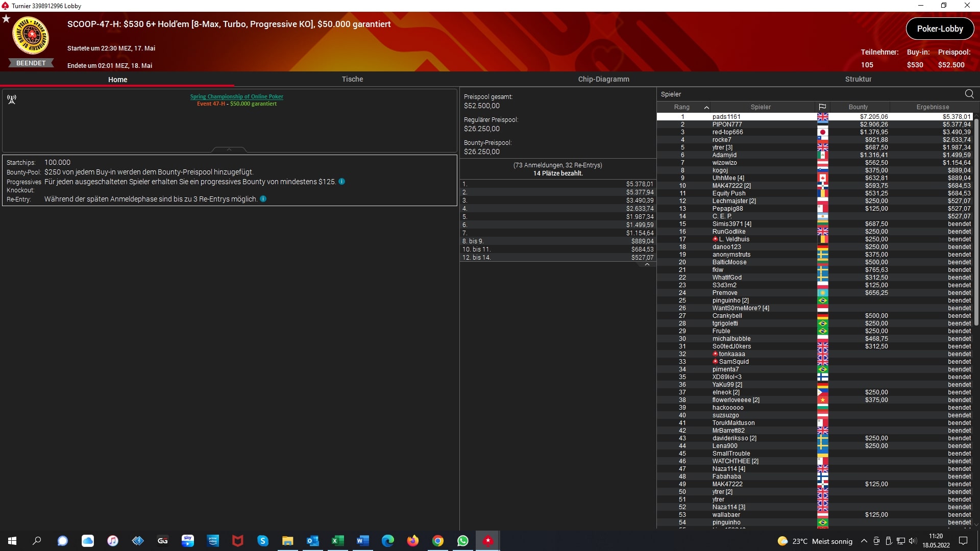This screenshot has height=551, width=980.
Task: Click the SCOOP tournament logo badge
Action: click(x=31, y=36)
